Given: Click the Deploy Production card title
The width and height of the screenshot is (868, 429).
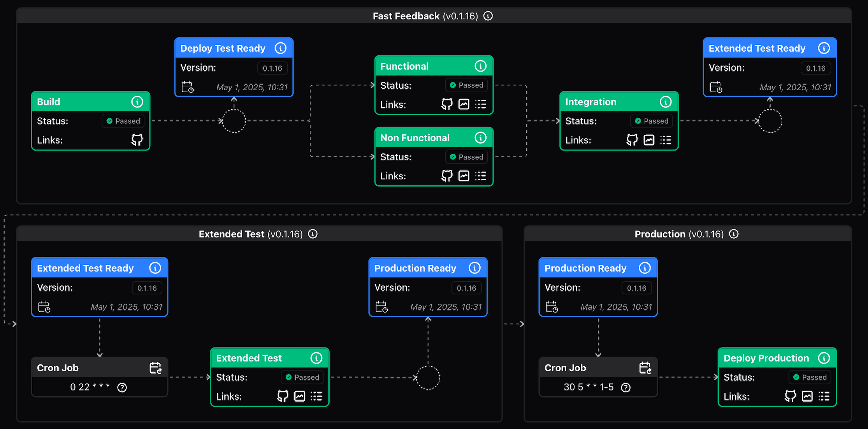Looking at the screenshot, I should [766, 358].
